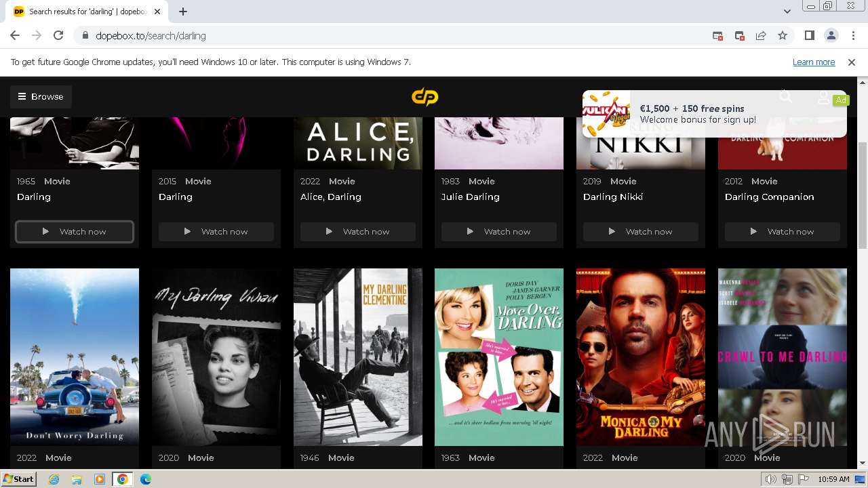Image resolution: width=868 pixels, height=488 pixels.
Task: Click the action center flag tray icon
Action: click(802, 479)
